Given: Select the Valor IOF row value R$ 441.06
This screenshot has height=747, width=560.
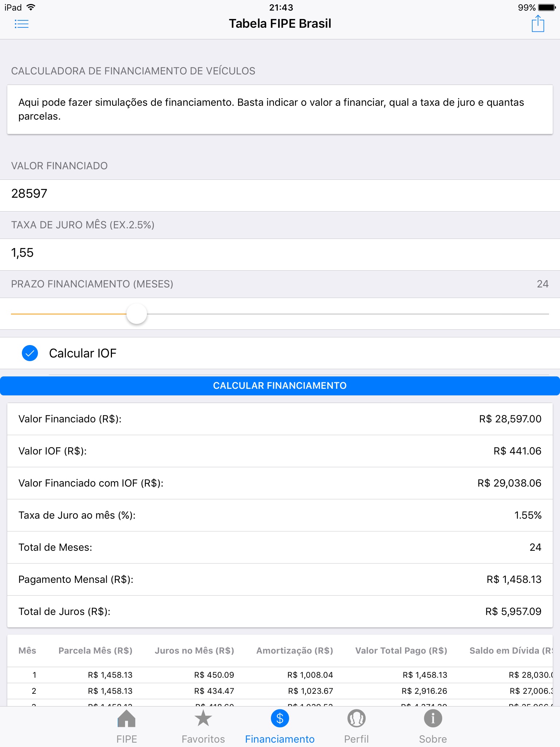Looking at the screenshot, I should [517, 451].
